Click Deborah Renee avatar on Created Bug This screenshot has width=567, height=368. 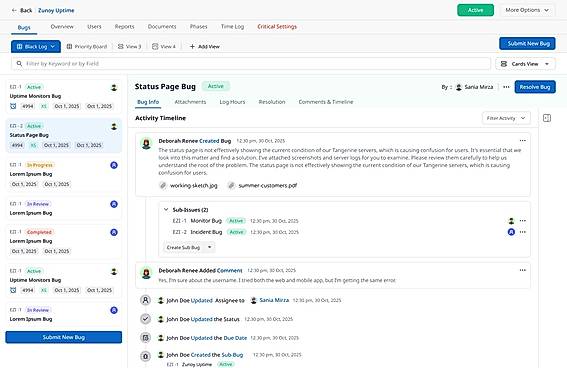tap(146, 144)
